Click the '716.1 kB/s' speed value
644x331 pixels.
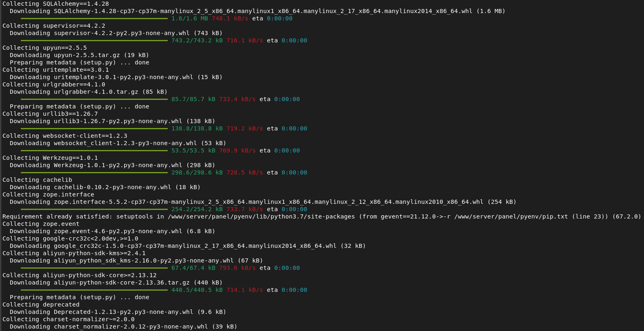tap(245, 40)
